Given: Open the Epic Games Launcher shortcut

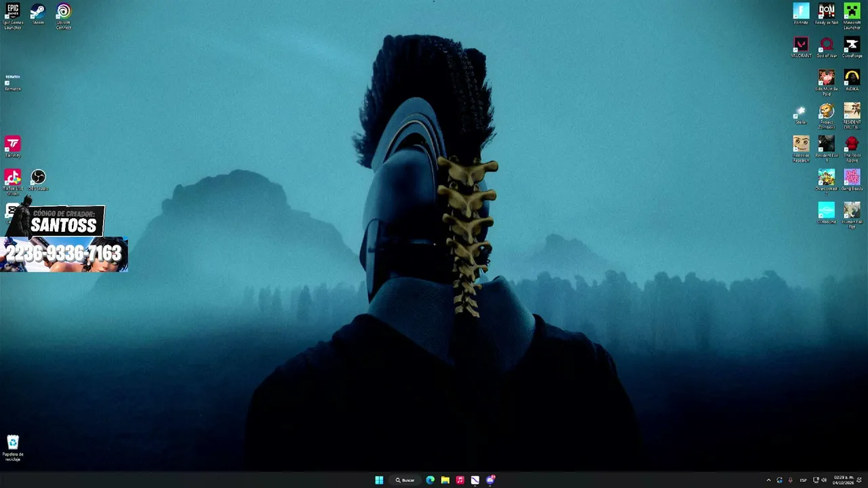Looking at the screenshot, I should tap(13, 16).
